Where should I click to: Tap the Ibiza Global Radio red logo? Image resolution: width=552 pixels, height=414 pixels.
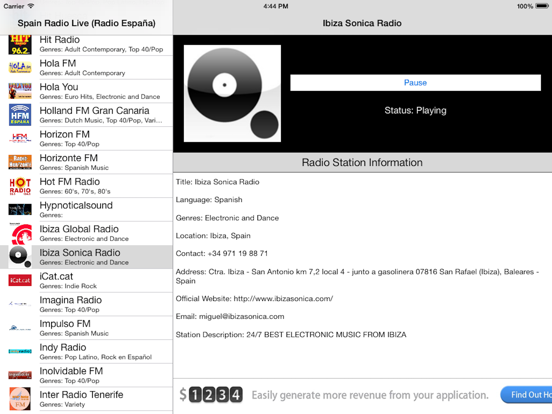point(20,233)
